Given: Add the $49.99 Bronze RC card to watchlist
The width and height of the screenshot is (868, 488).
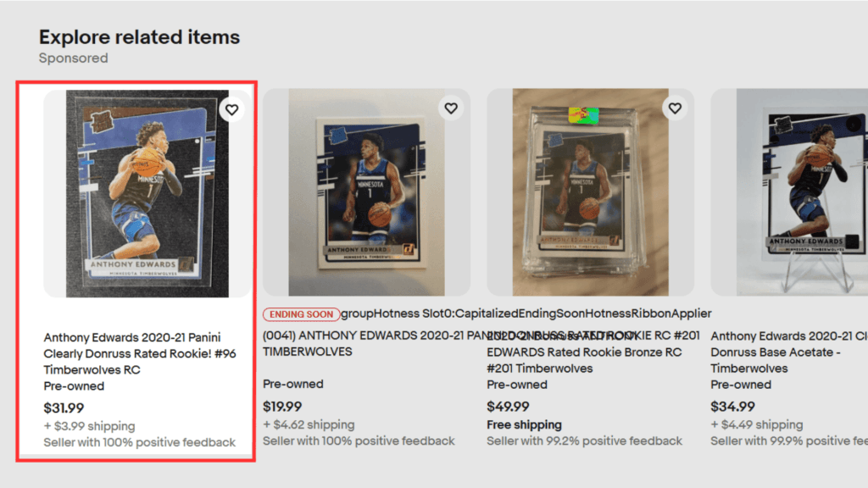Looking at the screenshot, I should (x=675, y=108).
